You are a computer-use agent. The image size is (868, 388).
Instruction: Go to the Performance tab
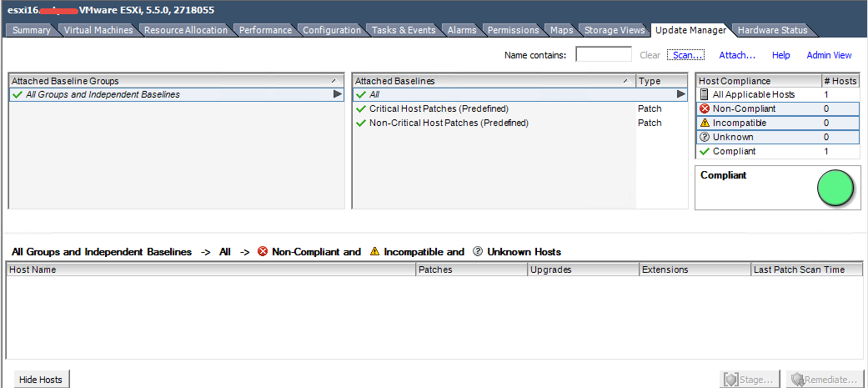[x=265, y=30]
